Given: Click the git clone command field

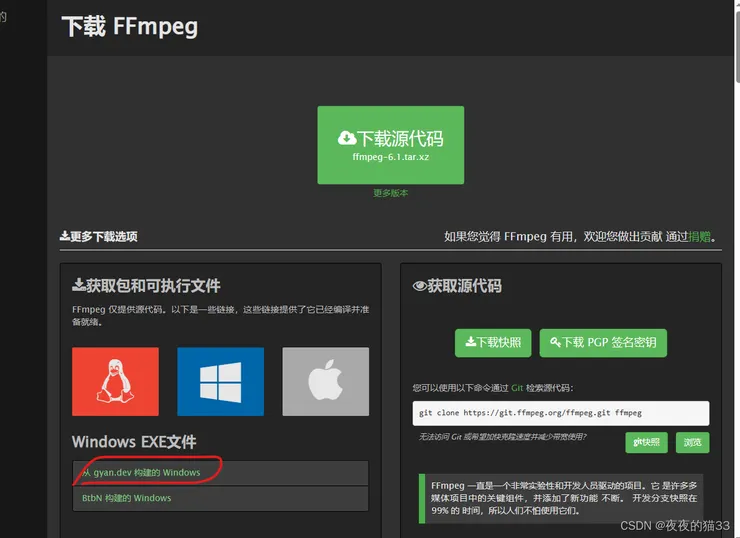Looking at the screenshot, I should click(561, 413).
